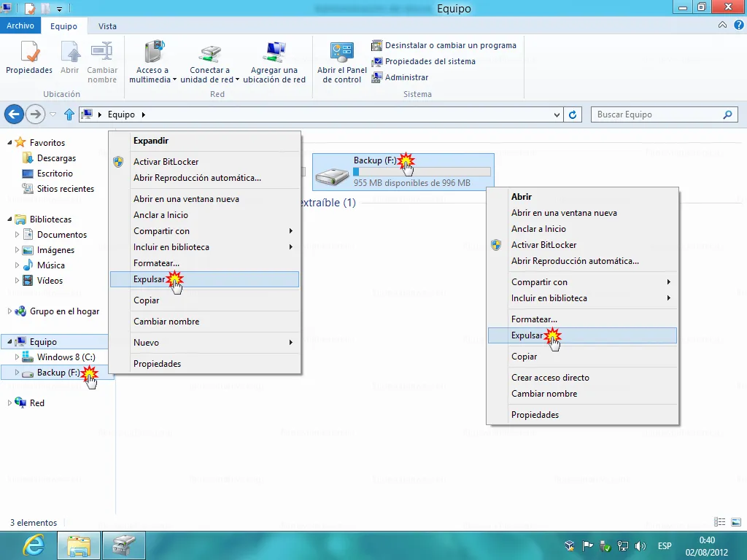Open Abrir el Panel de control
Screen dimensions: 747x560
(342, 62)
